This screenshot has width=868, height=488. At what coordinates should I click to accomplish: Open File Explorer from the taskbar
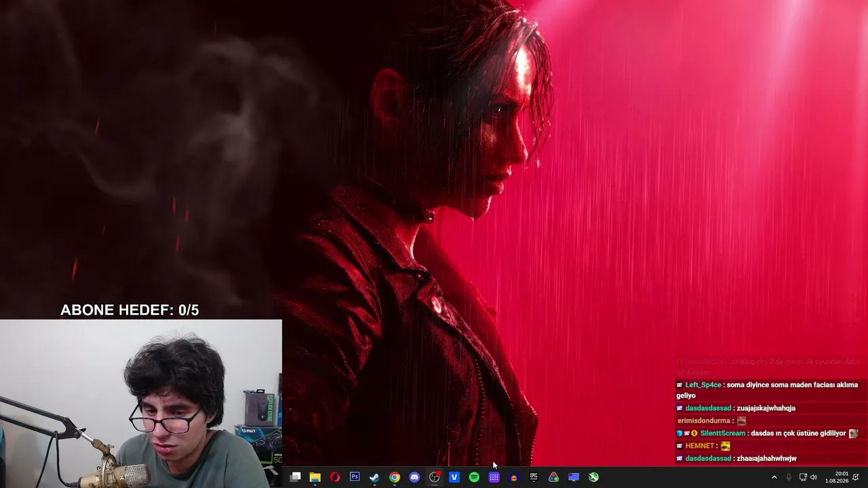pos(315,477)
